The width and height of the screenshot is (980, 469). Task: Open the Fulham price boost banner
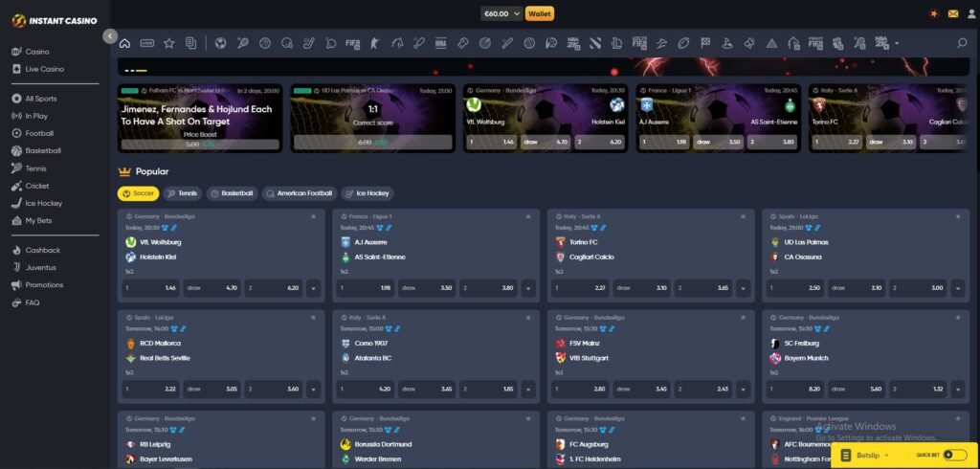tap(200, 118)
